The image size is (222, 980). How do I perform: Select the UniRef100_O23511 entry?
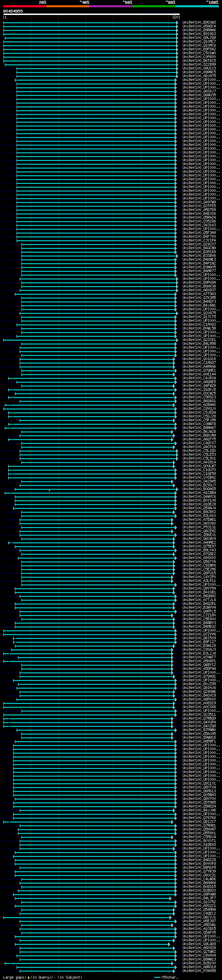coord(199,714)
